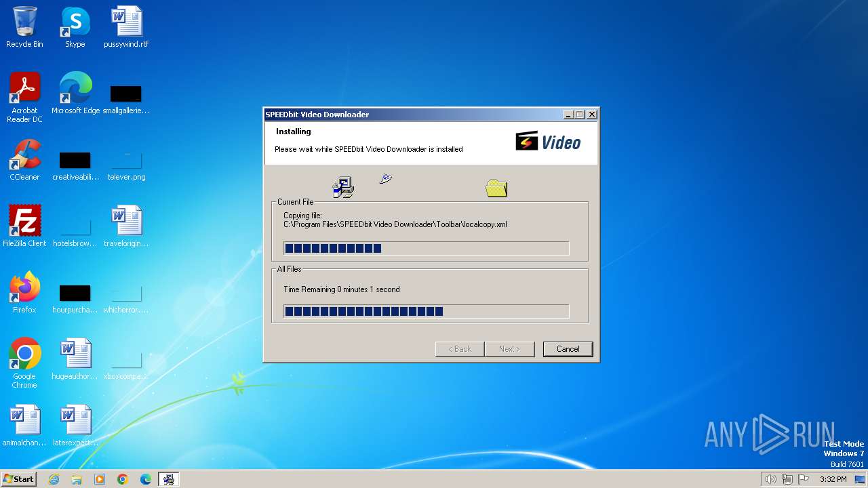Click the flying paper animation icon
868x488 pixels.
385,178
